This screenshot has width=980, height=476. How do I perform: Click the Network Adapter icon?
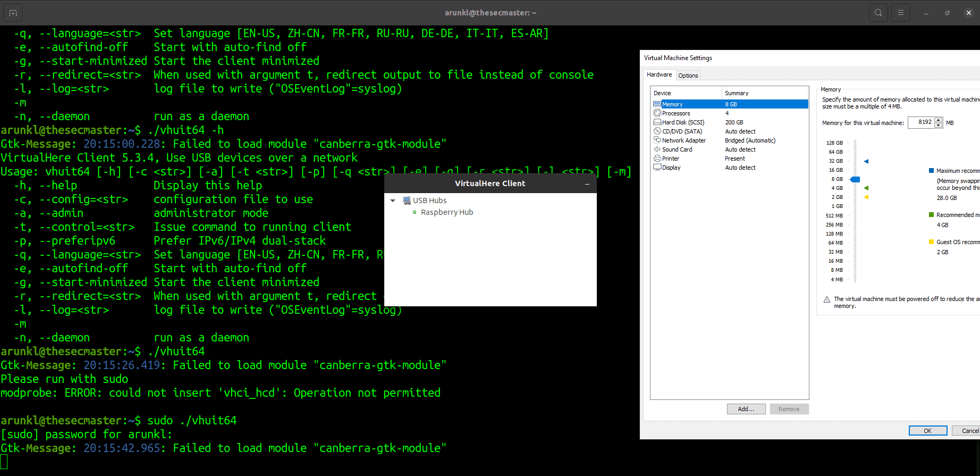tap(657, 140)
